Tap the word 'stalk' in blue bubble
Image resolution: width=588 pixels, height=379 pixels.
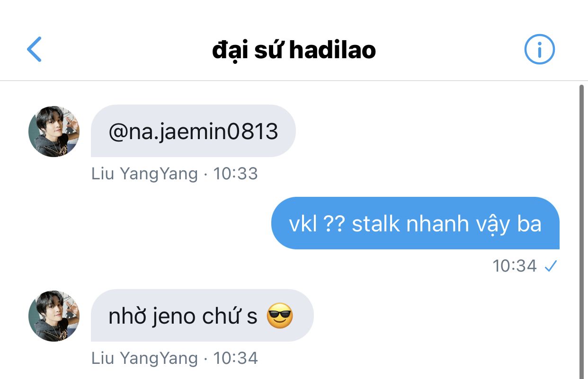pos(376,224)
